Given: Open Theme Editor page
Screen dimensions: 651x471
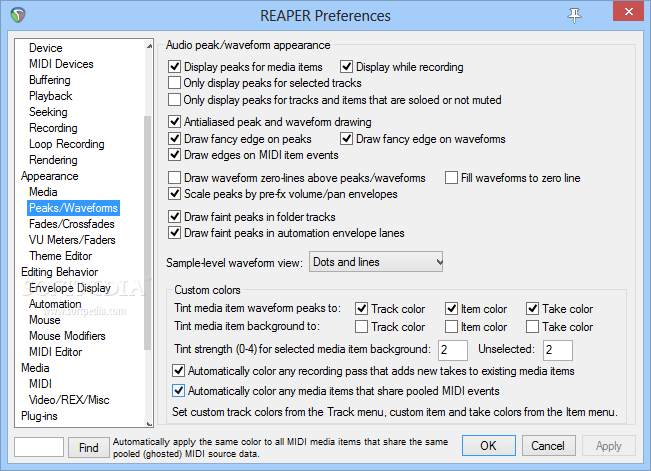Looking at the screenshot, I should (x=61, y=256).
